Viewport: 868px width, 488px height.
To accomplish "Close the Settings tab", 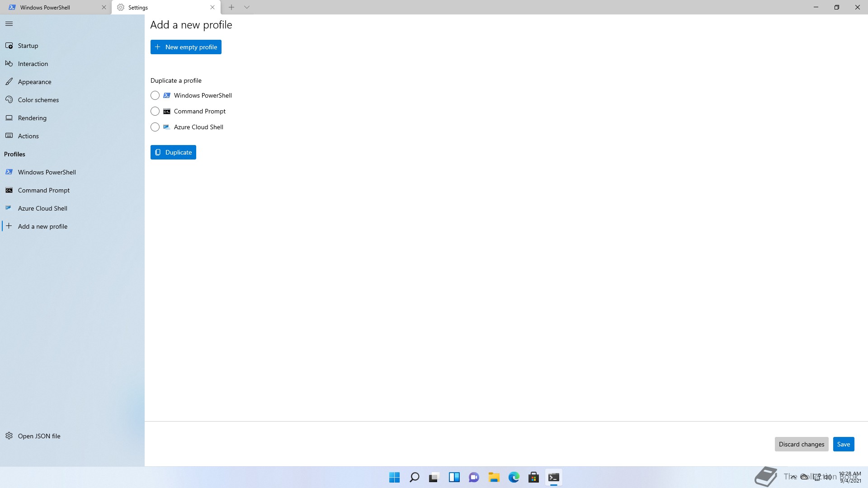I will pyautogui.click(x=212, y=7).
